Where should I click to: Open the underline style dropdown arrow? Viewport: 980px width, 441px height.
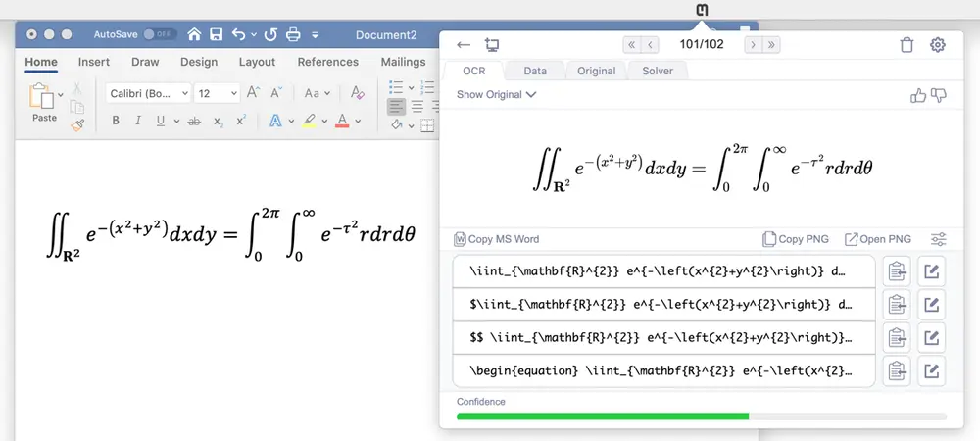(x=176, y=122)
